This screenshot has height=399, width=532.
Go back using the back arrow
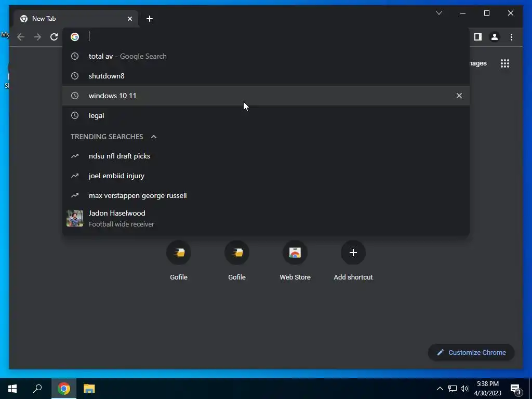click(x=21, y=37)
